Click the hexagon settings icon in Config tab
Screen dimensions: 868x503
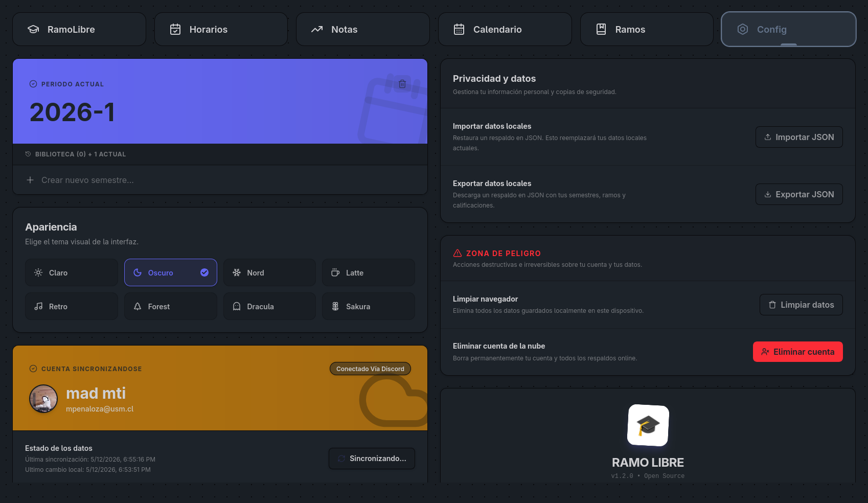pyautogui.click(x=743, y=29)
